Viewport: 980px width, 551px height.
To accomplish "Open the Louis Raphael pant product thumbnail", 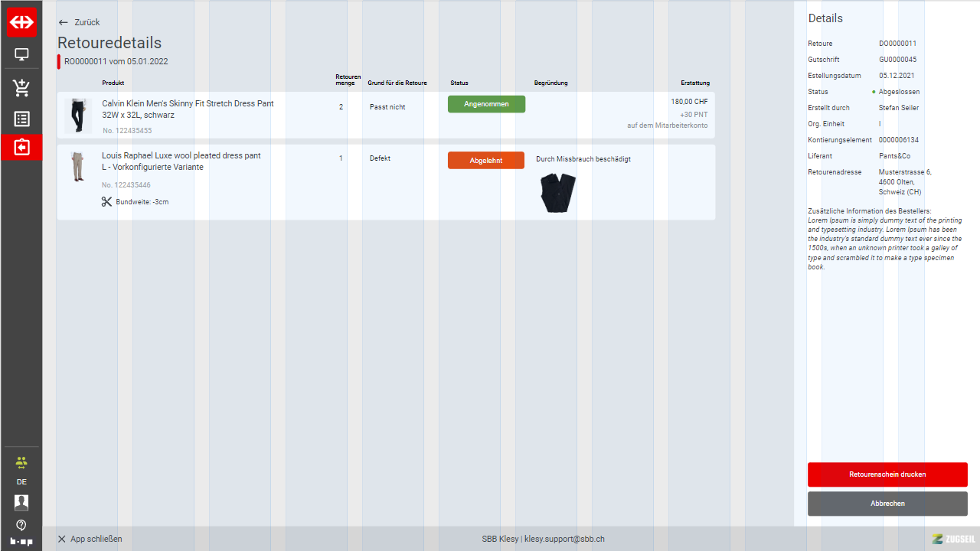I will pyautogui.click(x=77, y=167).
